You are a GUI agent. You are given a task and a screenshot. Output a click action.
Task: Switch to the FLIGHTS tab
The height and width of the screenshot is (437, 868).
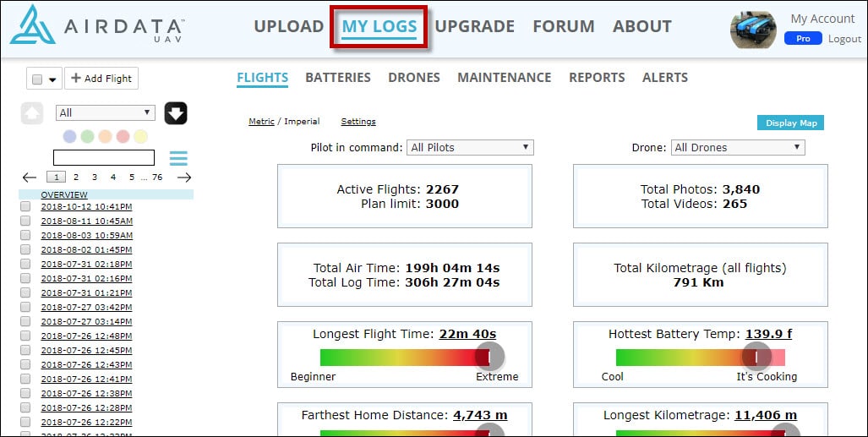point(262,78)
